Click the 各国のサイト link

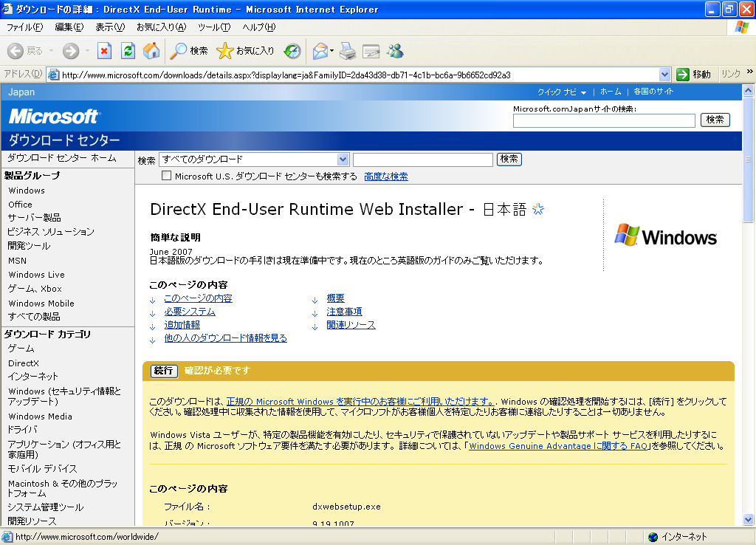pos(653,92)
